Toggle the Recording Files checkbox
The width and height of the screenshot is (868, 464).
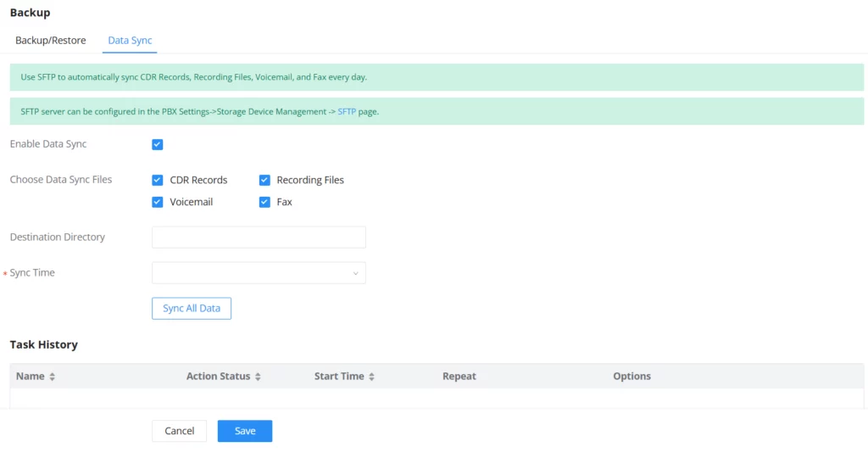tap(264, 180)
